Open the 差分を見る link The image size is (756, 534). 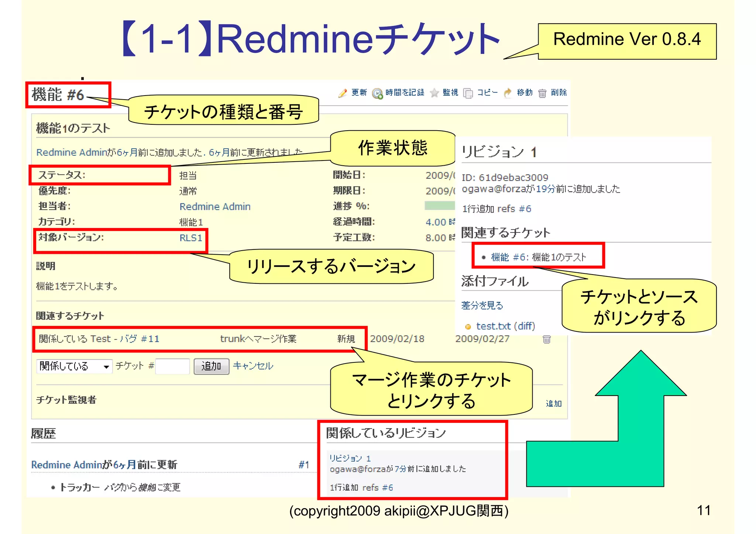[482, 306]
